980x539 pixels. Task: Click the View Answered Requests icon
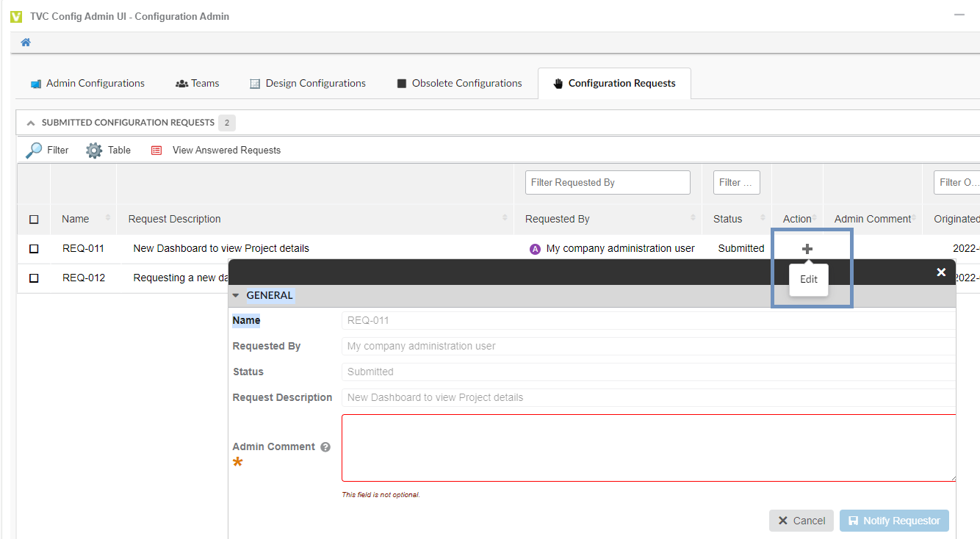pyautogui.click(x=156, y=151)
